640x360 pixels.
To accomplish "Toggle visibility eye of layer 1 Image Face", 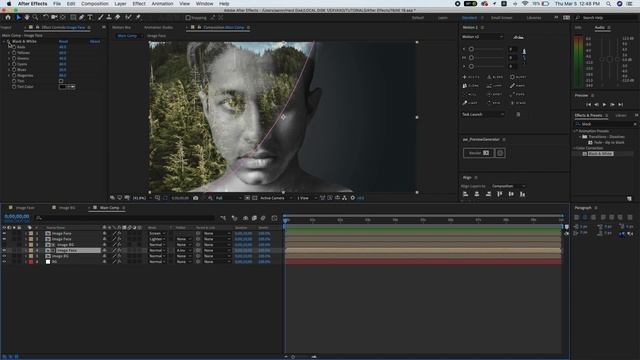I will pos(4,233).
